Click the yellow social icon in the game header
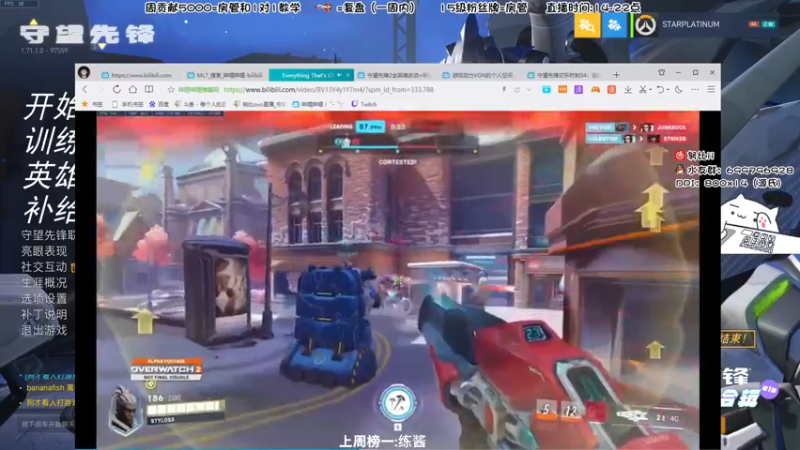The width and height of the screenshot is (800, 450). coord(587,24)
